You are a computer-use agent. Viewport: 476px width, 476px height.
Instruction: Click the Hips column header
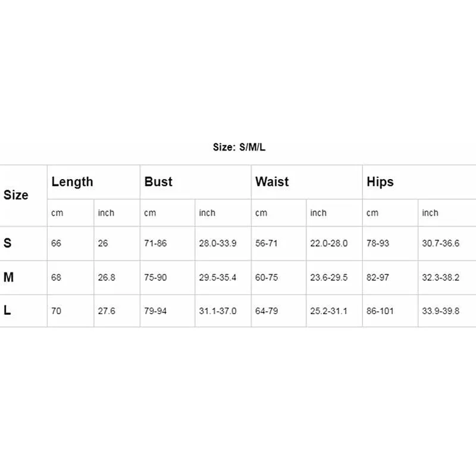(380, 182)
